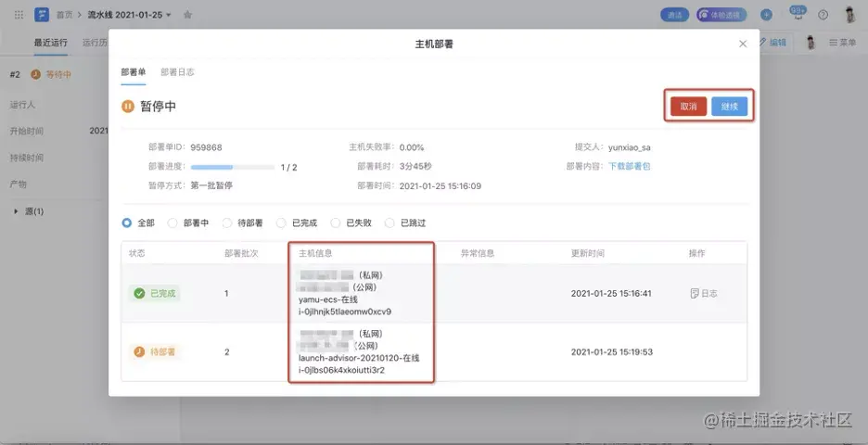Image resolution: width=868 pixels, height=445 pixels.
Task: Click the 提交人 value yunxiao_sa
Action: coord(630,147)
